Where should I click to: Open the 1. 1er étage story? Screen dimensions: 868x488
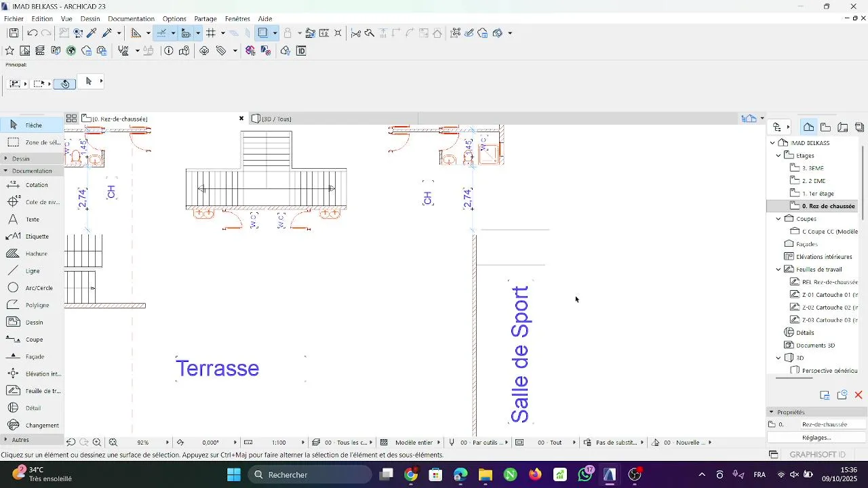(818, 194)
